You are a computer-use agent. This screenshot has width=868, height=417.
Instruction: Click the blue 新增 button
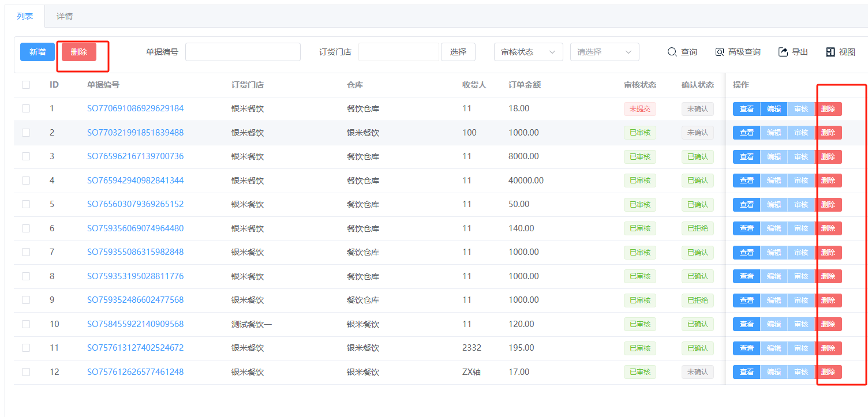(x=38, y=52)
